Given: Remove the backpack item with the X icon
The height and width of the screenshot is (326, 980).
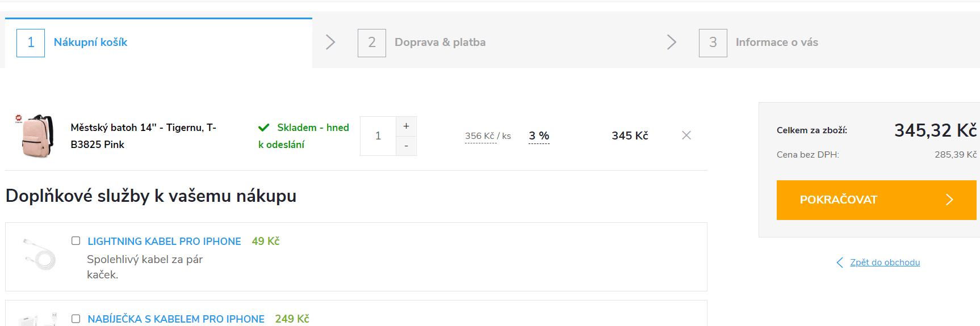Looking at the screenshot, I should pyautogui.click(x=686, y=135).
